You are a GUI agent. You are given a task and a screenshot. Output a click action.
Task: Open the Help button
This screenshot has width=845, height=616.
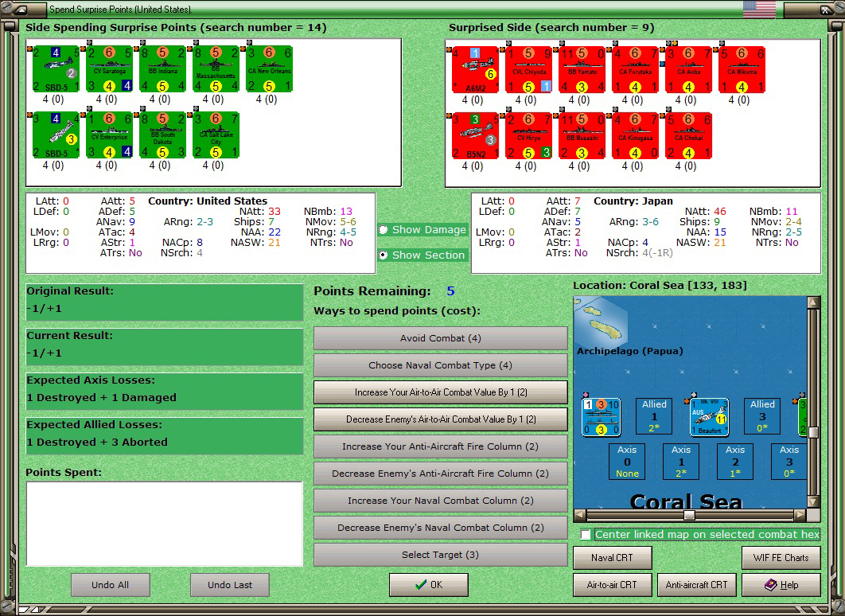[x=781, y=585]
